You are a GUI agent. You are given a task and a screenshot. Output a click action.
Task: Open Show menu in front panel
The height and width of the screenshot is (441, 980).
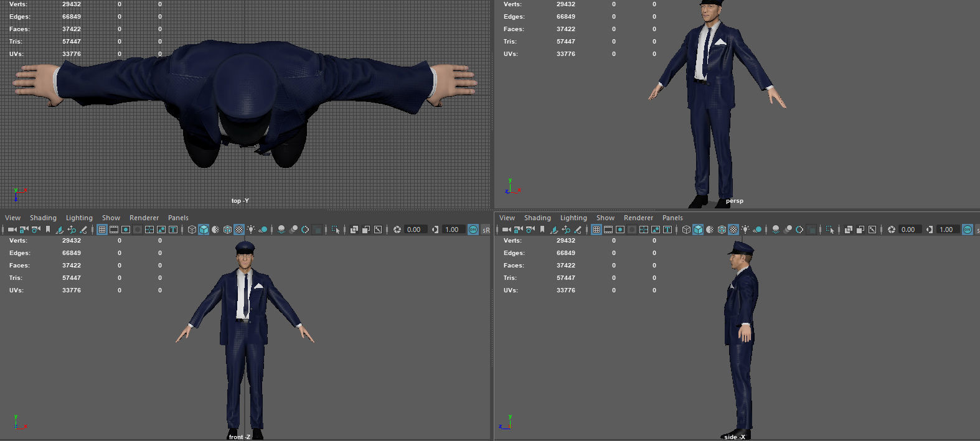(x=111, y=218)
